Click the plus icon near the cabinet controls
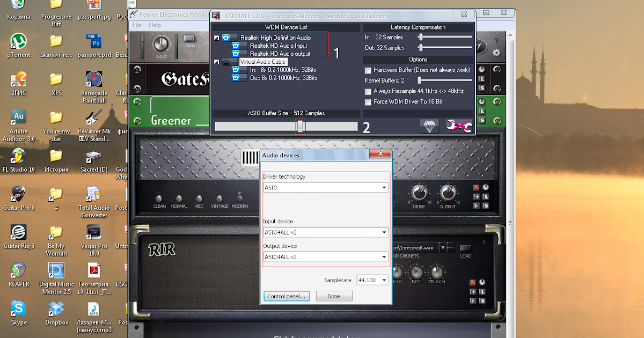Screen dimensions: 644x338 coord(474,291)
